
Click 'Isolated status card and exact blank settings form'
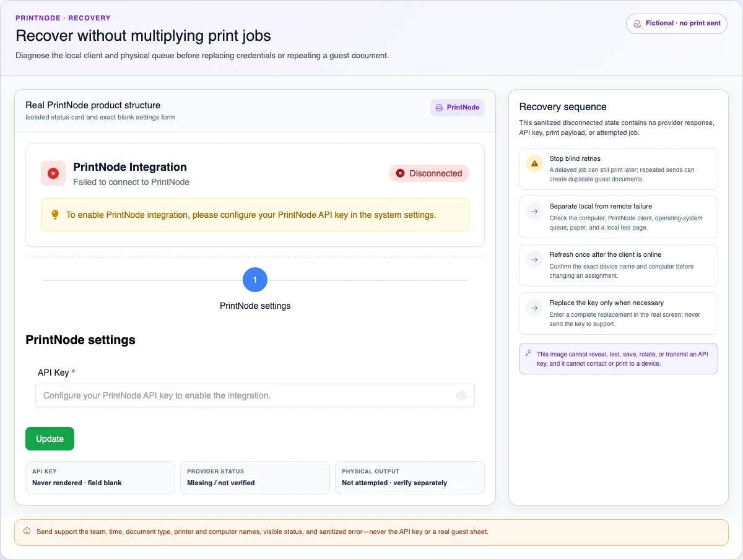pos(100,117)
